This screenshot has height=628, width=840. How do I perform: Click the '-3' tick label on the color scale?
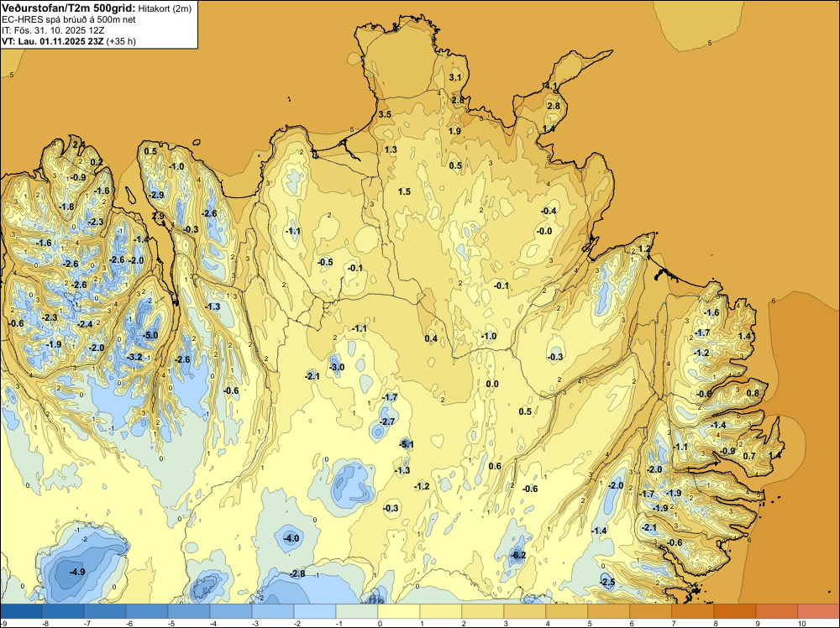pos(255,623)
